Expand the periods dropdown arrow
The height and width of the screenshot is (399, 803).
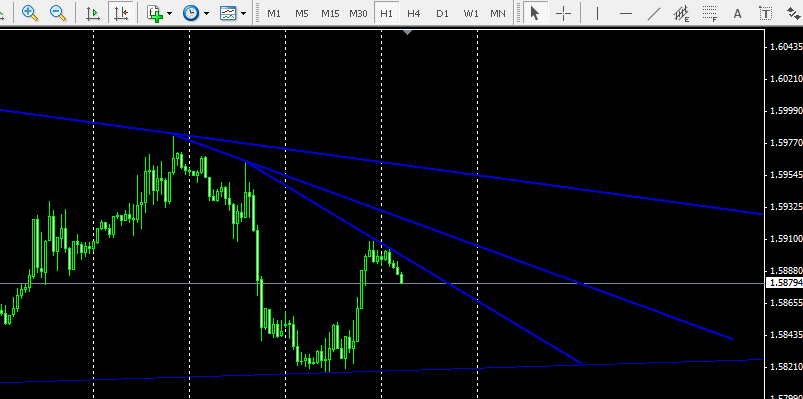tap(206, 14)
